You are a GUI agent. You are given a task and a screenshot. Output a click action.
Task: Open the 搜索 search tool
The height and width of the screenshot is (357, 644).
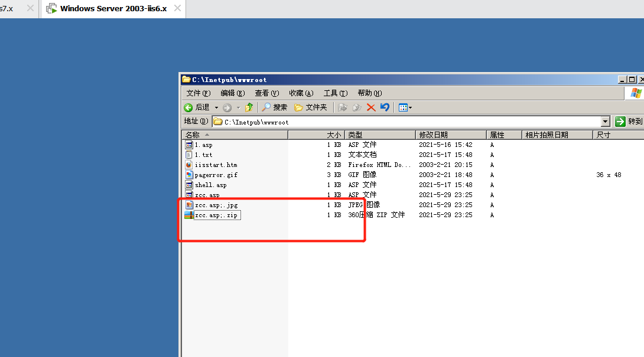click(275, 107)
